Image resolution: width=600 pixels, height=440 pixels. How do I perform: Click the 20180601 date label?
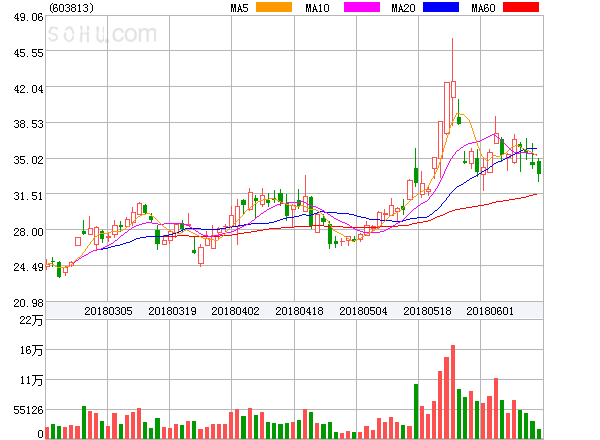click(x=490, y=311)
